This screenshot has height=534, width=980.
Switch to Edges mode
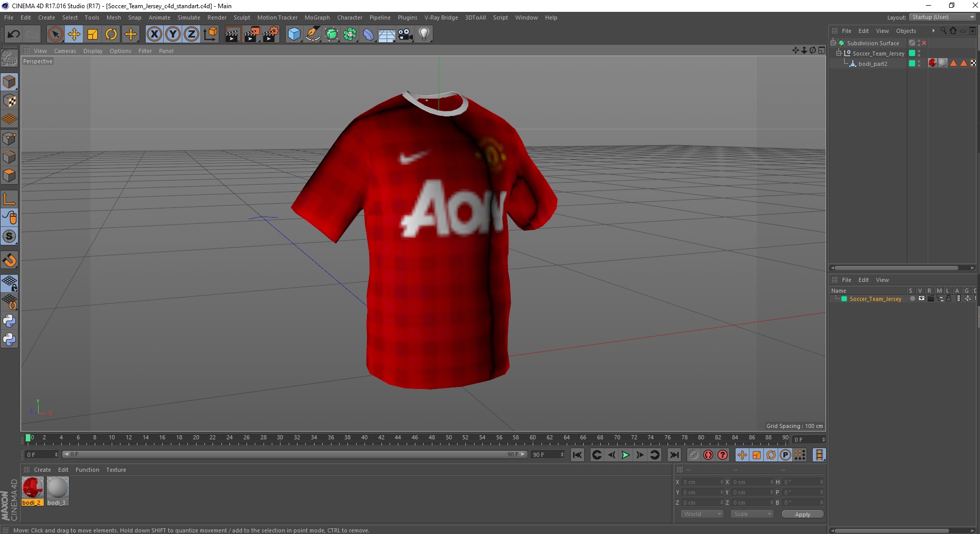coord(9,157)
